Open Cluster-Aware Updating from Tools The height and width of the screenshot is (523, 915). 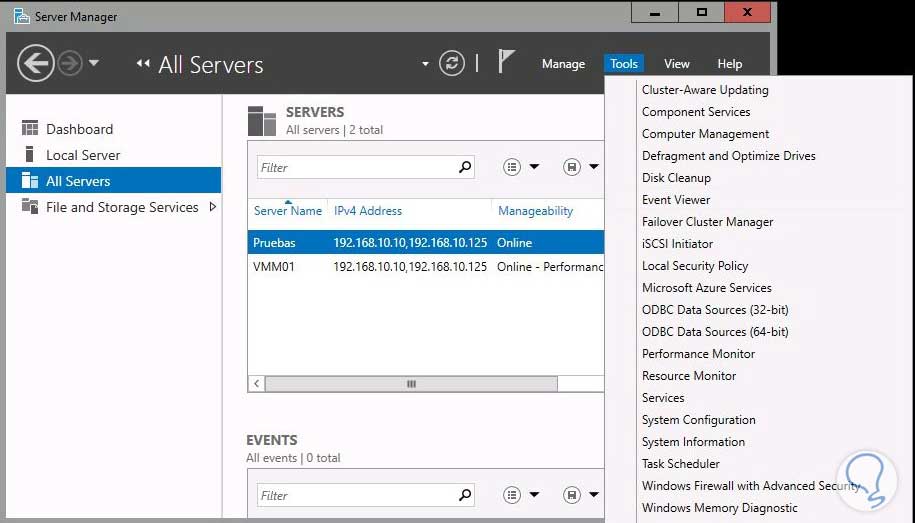705,90
